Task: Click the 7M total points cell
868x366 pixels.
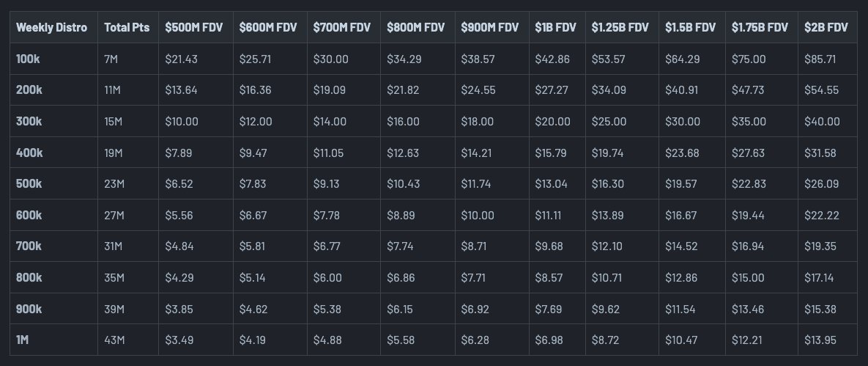Action: point(113,59)
